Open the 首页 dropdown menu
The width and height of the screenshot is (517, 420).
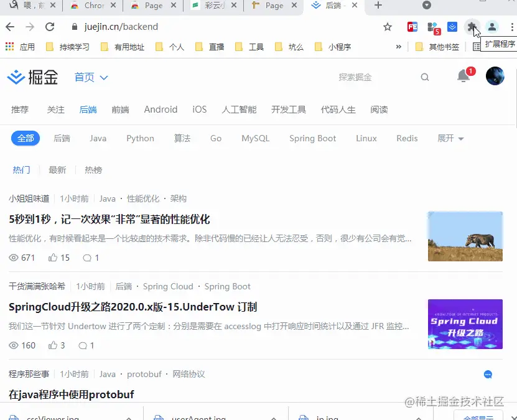(90, 77)
